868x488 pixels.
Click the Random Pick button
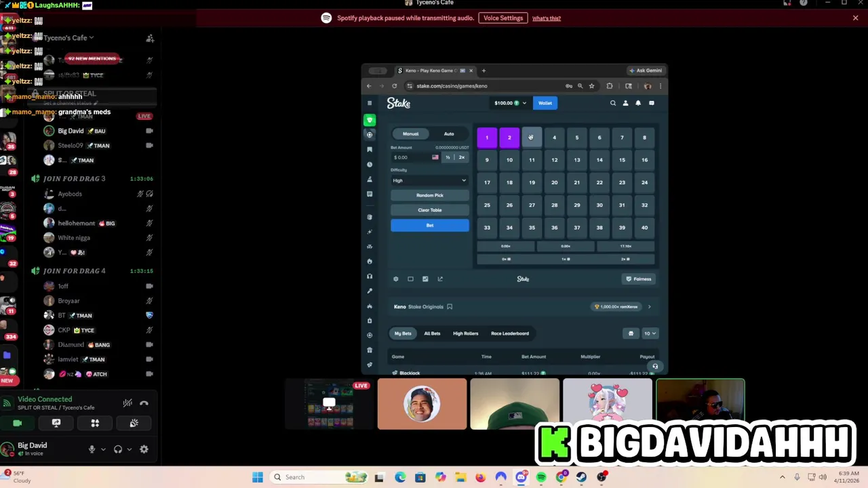coord(429,195)
